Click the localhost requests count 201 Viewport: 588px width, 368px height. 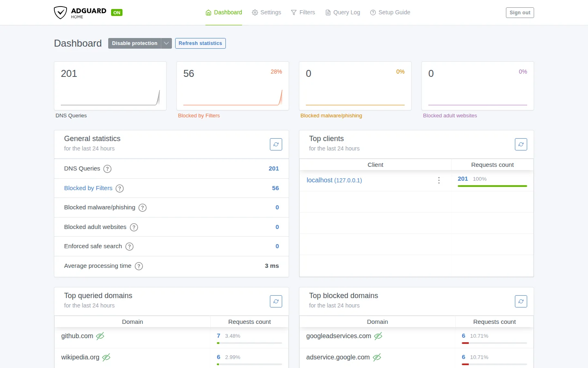463,179
